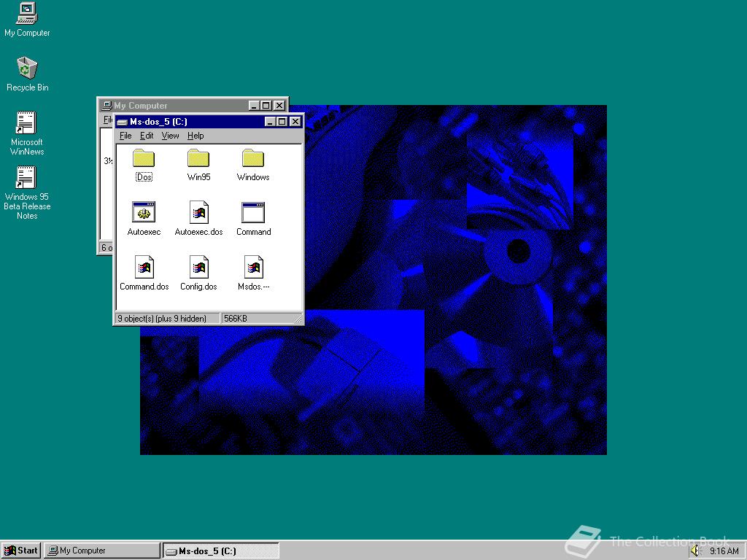Image resolution: width=747 pixels, height=560 pixels.
Task: Click the My Computer window title bar
Action: pos(193,105)
